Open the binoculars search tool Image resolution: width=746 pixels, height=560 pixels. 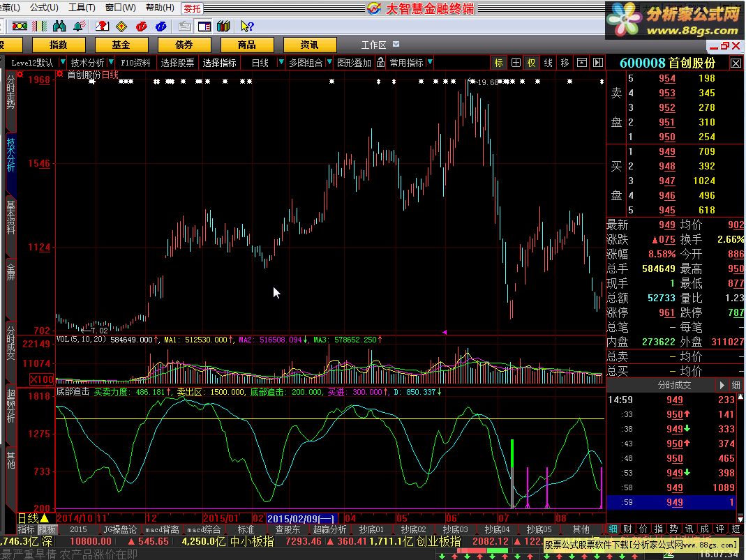(59, 26)
